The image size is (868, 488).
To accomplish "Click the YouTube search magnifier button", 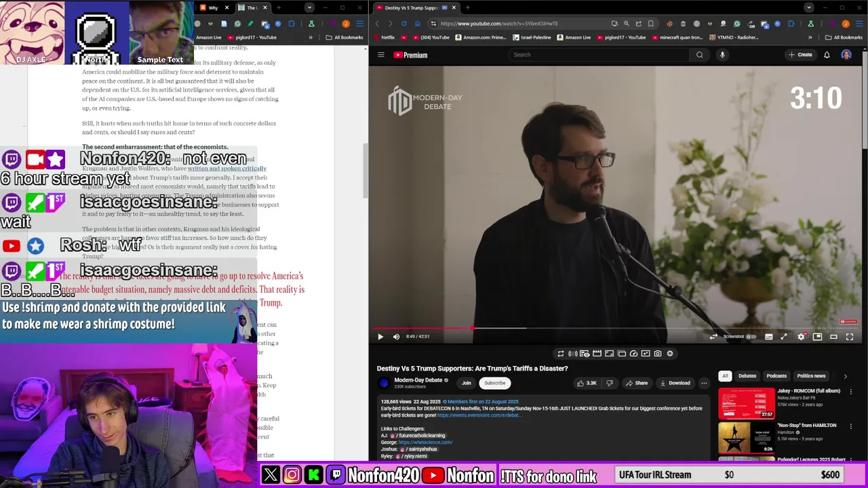I will [700, 55].
